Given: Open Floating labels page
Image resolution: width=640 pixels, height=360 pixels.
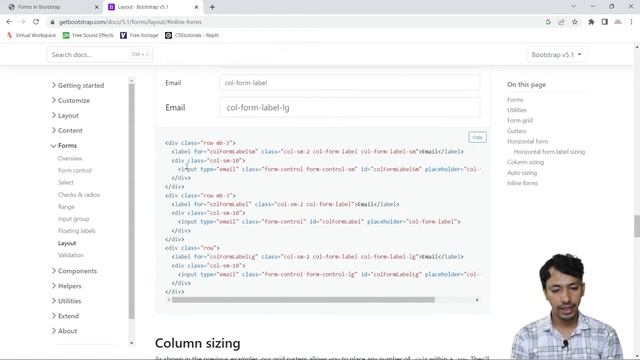Looking at the screenshot, I should click(x=77, y=231).
